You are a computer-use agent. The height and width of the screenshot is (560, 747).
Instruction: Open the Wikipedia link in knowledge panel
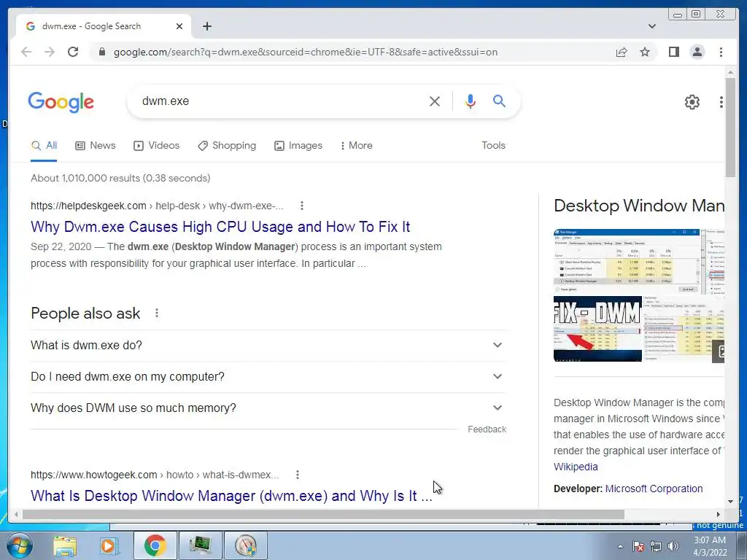tap(576, 467)
